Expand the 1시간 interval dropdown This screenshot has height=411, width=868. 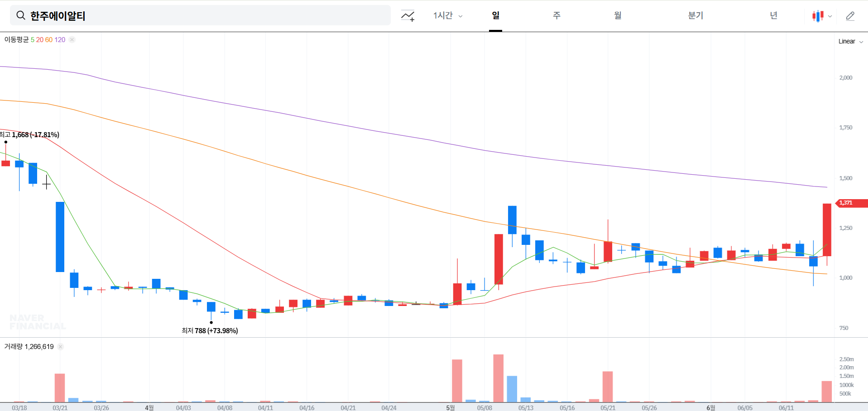448,16
